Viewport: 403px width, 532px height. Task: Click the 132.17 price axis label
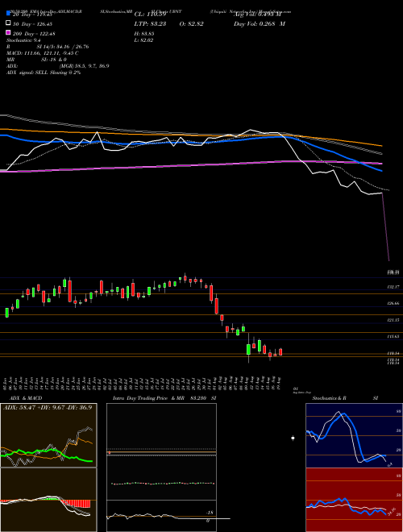pos(393,287)
